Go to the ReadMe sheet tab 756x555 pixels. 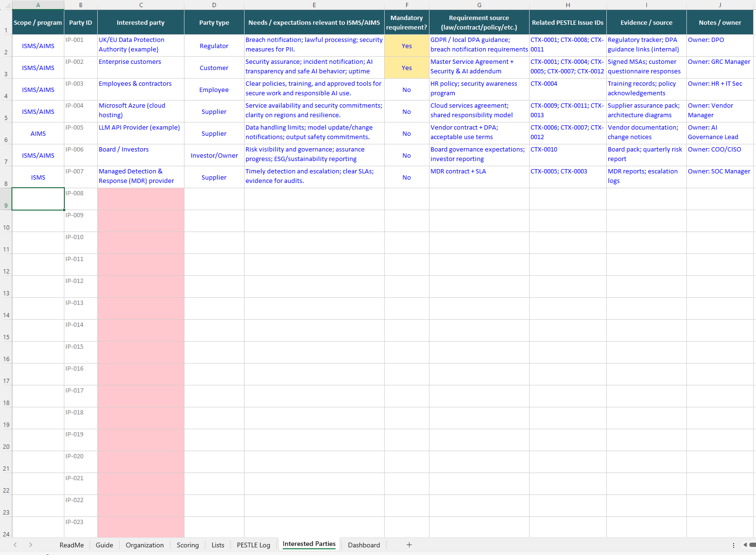pyautogui.click(x=72, y=545)
